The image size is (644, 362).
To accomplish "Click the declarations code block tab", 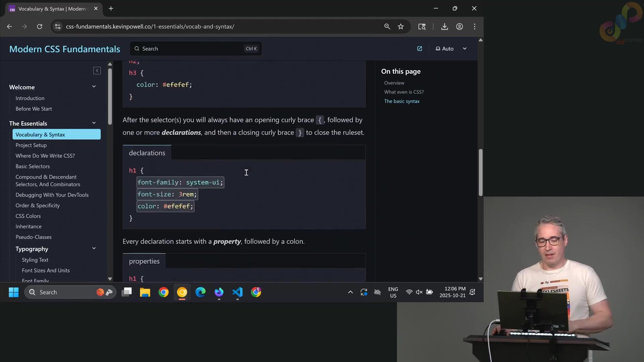I will 147,153.
